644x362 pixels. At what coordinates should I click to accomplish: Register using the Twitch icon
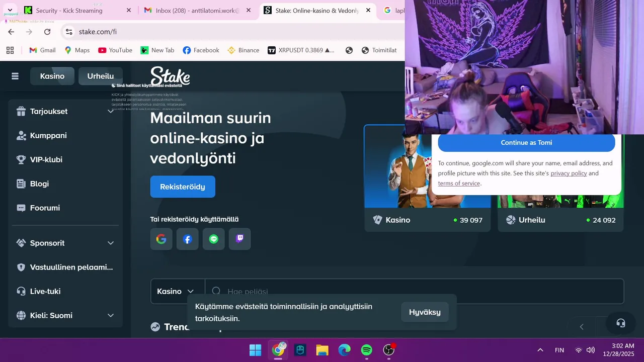(239, 239)
